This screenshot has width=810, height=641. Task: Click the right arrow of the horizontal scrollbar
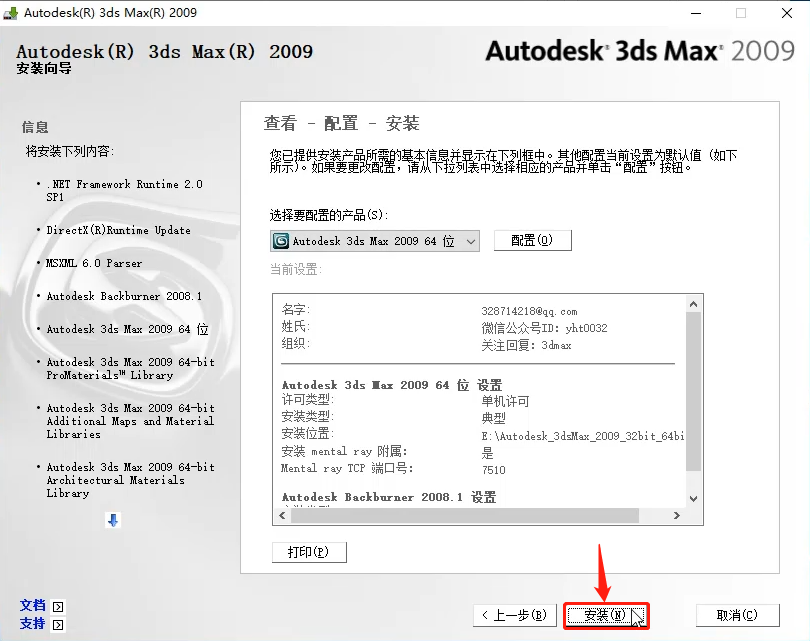(x=675, y=516)
